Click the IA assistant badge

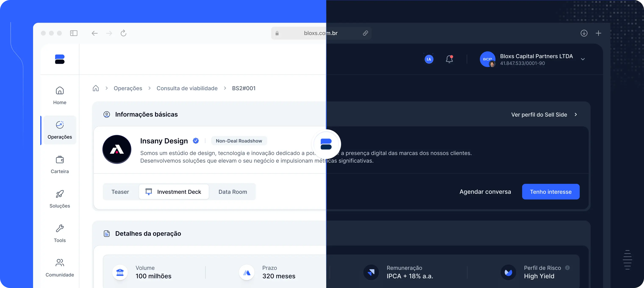[429, 59]
